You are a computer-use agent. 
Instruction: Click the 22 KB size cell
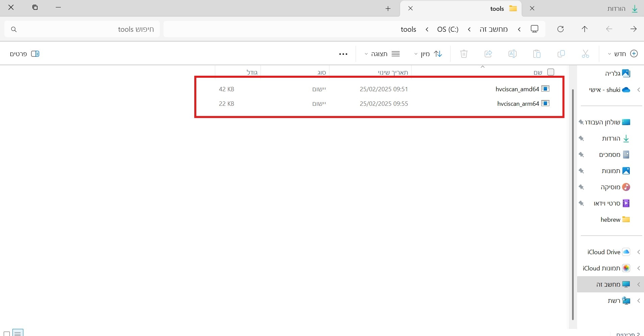pyautogui.click(x=226, y=104)
